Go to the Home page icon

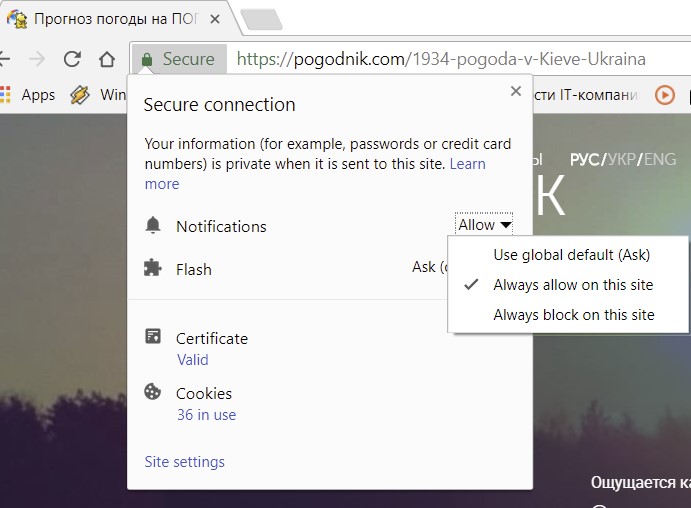point(107,59)
